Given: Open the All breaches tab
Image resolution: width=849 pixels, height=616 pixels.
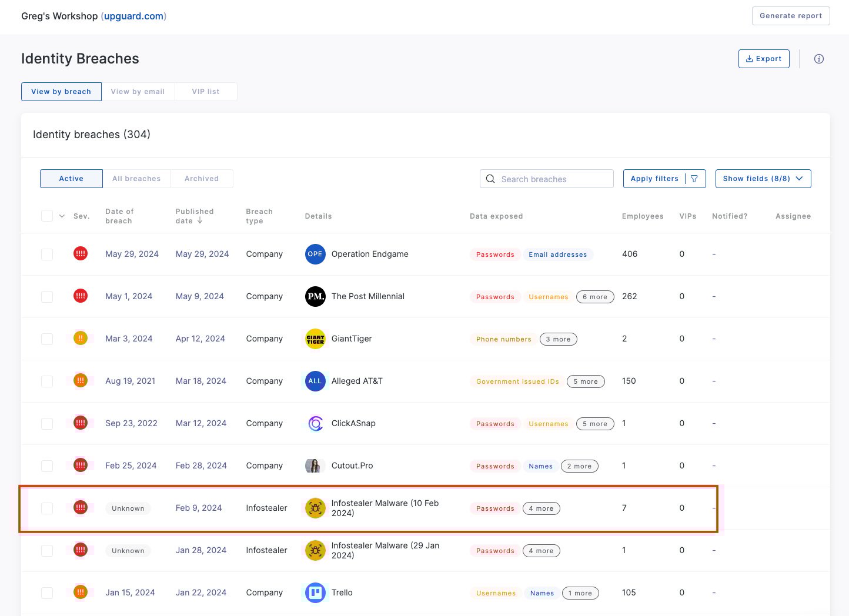Looking at the screenshot, I should (x=136, y=178).
